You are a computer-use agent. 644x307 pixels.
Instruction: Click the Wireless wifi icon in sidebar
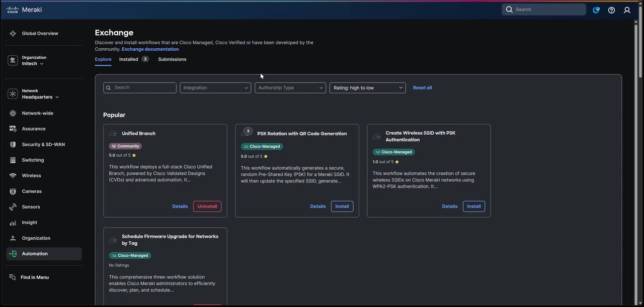(13, 176)
